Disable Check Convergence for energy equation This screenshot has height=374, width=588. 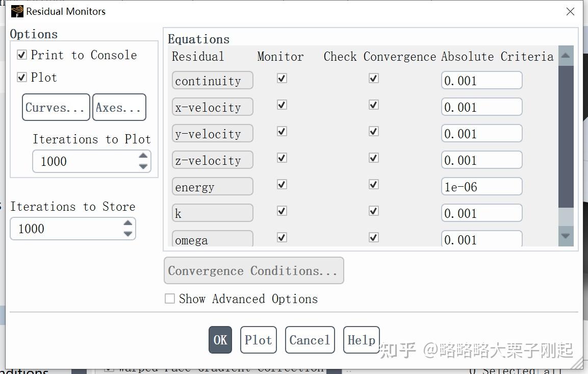coord(373,184)
